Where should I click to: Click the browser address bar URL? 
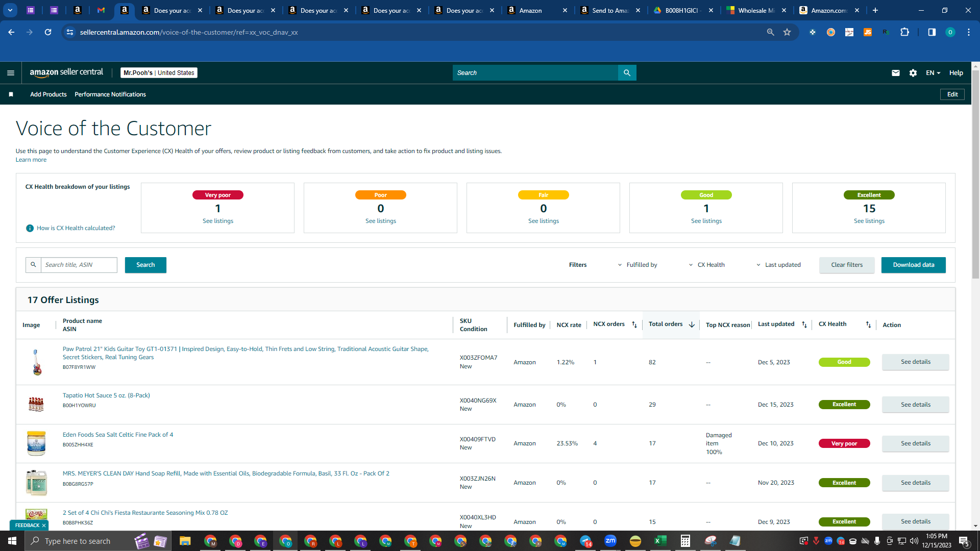(x=189, y=32)
